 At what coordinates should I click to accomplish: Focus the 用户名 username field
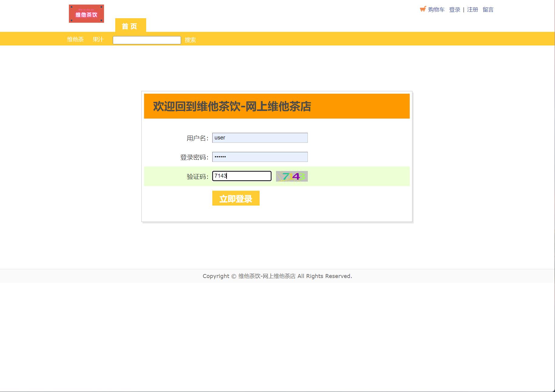tap(260, 138)
